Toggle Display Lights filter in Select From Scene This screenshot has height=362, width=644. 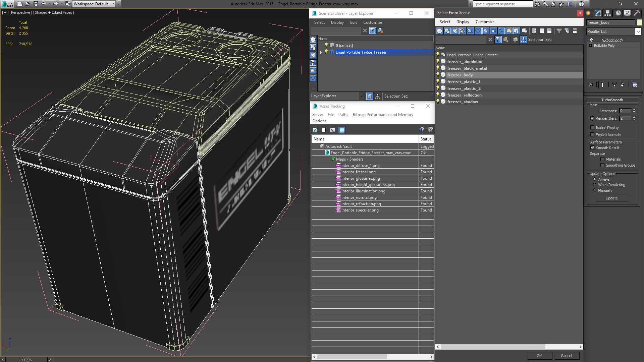coord(455,31)
